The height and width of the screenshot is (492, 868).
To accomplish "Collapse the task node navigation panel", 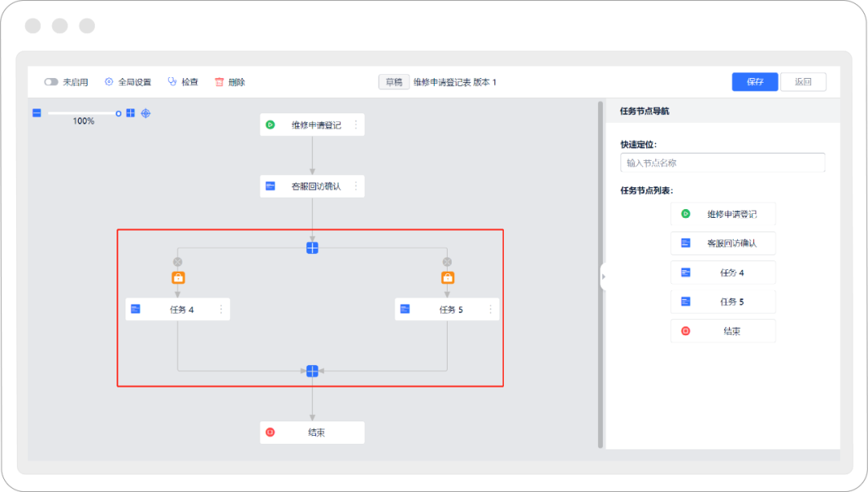I will click(x=603, y=277).
